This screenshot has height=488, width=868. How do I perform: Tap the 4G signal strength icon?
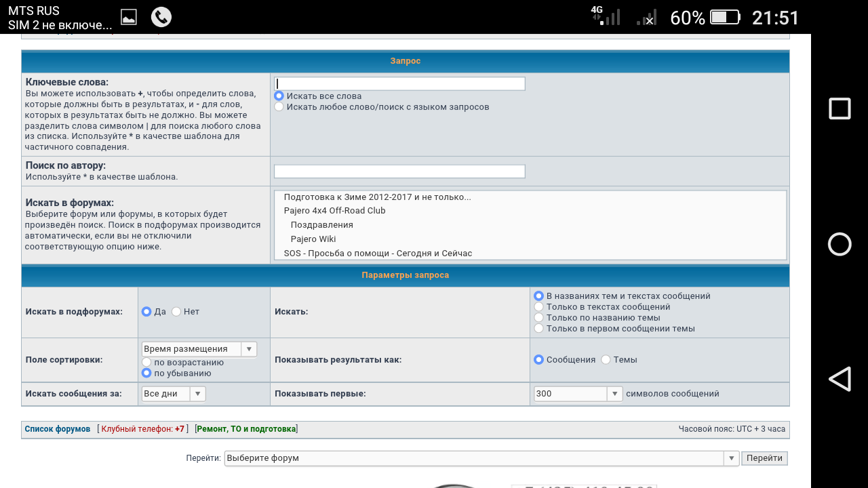coord(605,16)
